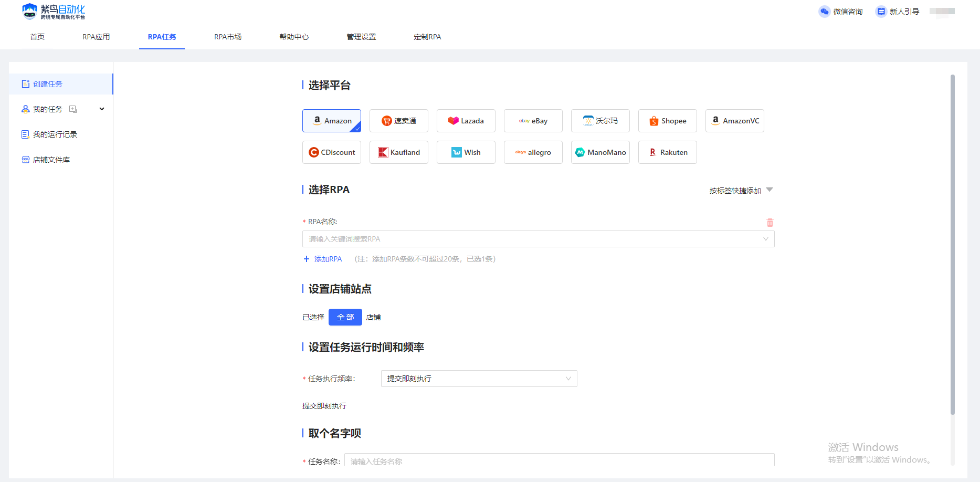Screen dimensions: 980x482
Task: Open the RPA名称 search dropdown
Action: 539,239
